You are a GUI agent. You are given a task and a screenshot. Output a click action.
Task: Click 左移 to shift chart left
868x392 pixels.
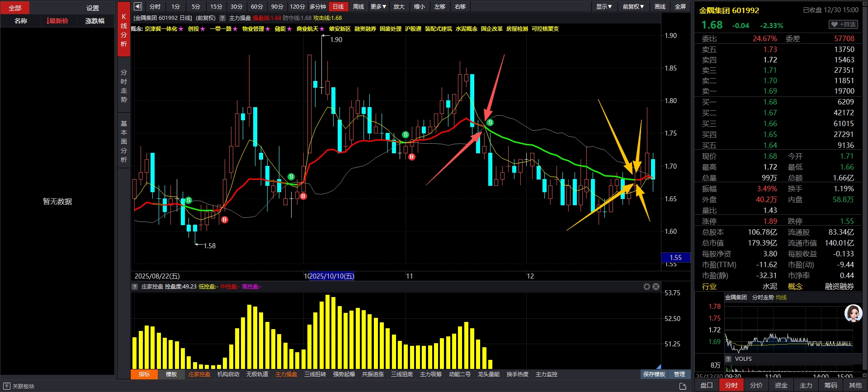point(440,6)
